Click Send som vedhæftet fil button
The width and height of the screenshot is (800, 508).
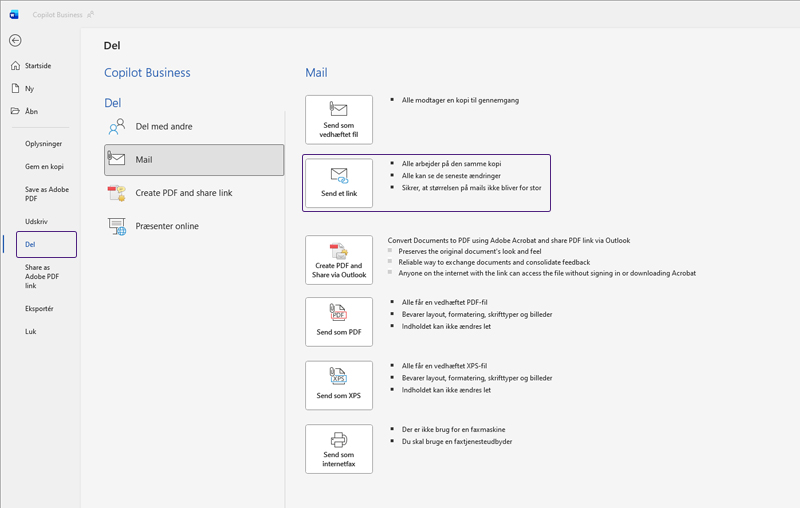(x=338, y=120)
